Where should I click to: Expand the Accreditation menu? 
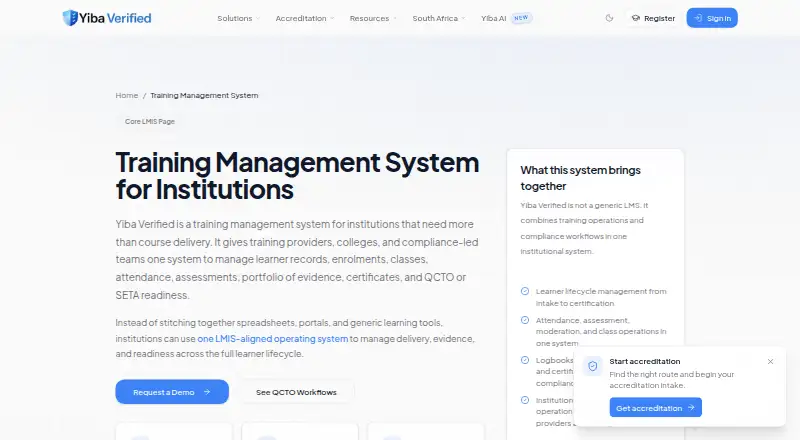pyautogui.click(x=305, y=18)
